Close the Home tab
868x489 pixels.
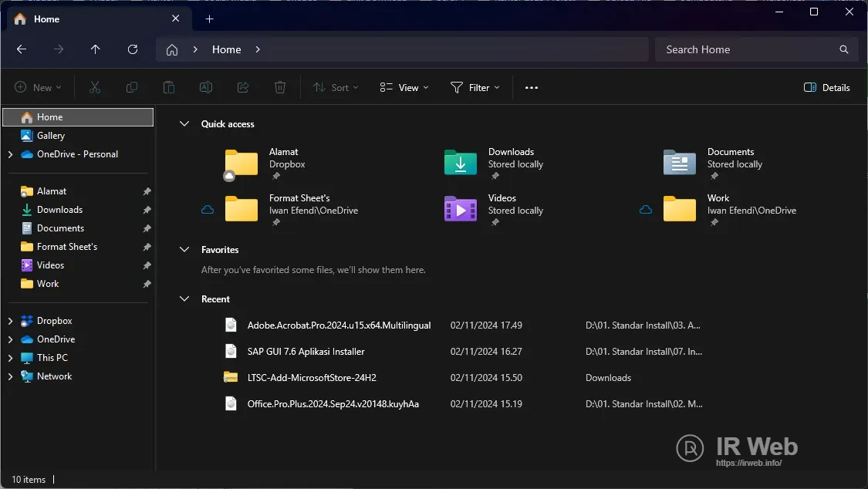coord(175,19)
